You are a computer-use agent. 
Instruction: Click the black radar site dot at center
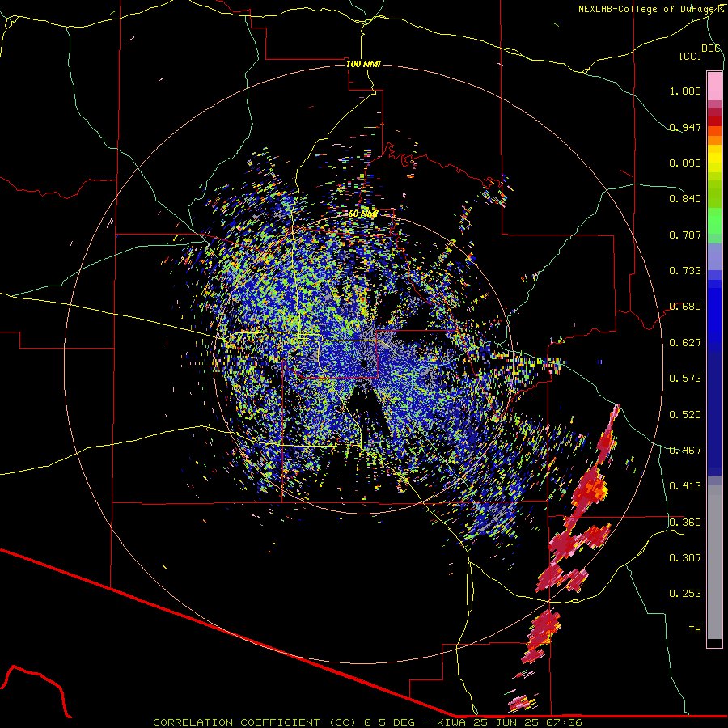pos(365,364)
